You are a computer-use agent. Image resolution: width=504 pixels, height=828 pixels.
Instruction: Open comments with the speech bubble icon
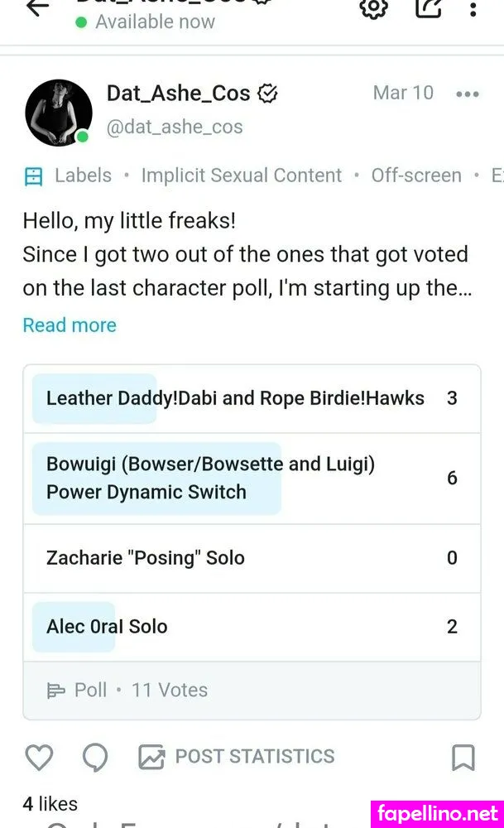pos(94,757)
